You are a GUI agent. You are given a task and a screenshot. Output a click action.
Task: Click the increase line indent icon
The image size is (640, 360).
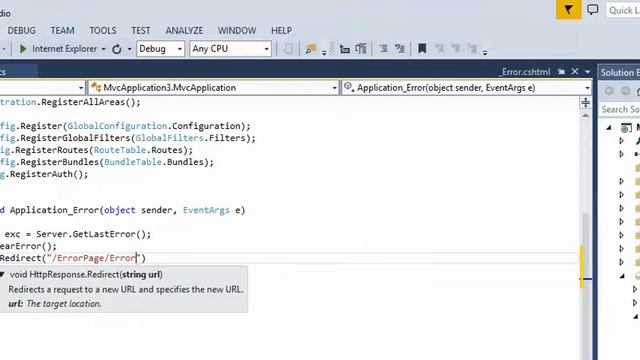click(361, 49)
